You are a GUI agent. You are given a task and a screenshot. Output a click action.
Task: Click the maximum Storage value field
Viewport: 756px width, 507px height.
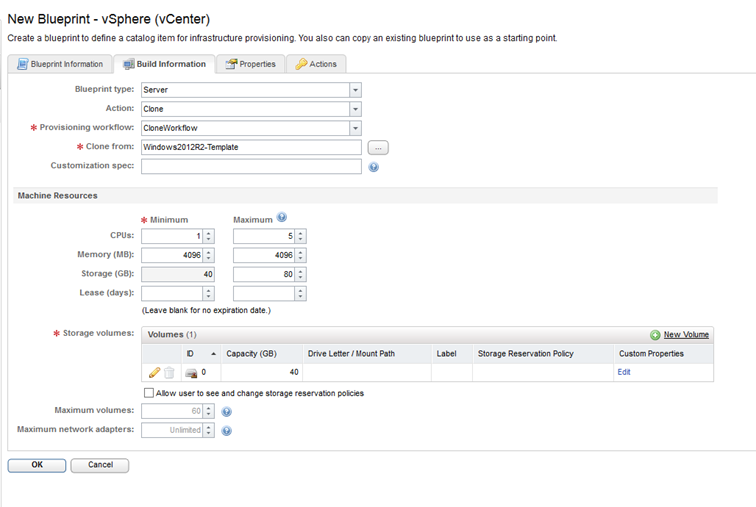(264, 274)
